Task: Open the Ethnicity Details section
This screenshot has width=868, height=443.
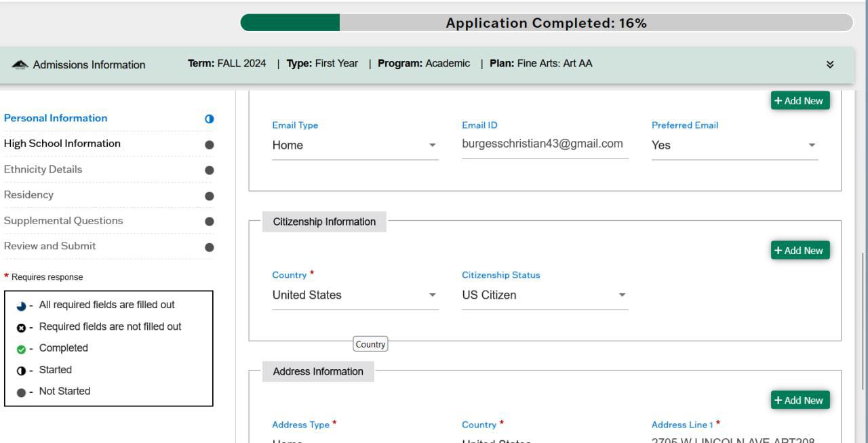Action: (43, 169)
